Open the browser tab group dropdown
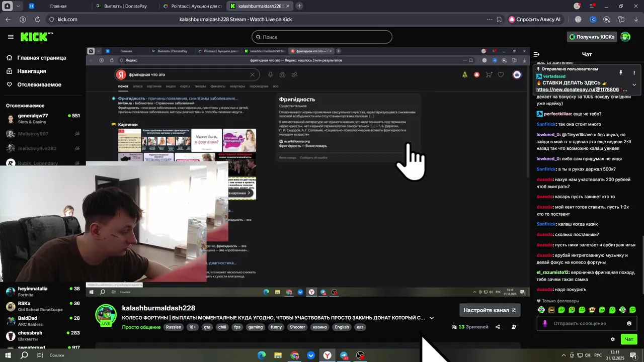644x362 pixels. click(x=19, y=6)
